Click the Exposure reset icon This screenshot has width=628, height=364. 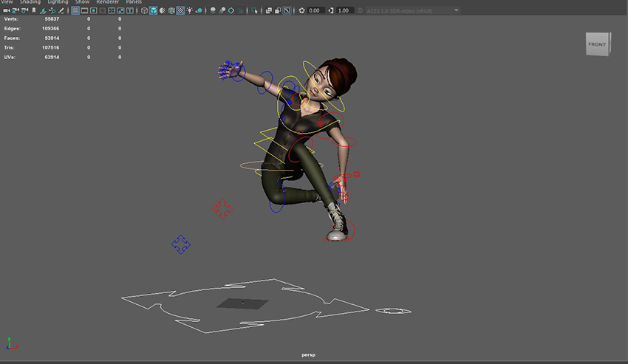pyautogui.click(x=301, y=11)
